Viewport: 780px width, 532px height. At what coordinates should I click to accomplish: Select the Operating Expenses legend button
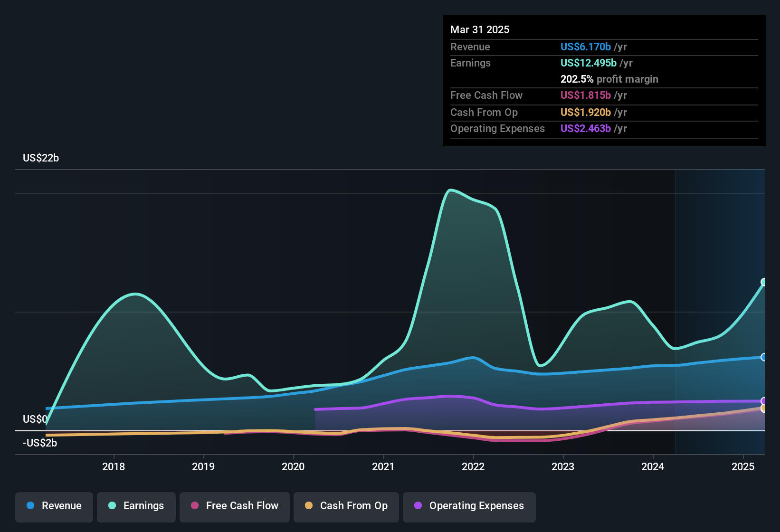pos(469,506)
